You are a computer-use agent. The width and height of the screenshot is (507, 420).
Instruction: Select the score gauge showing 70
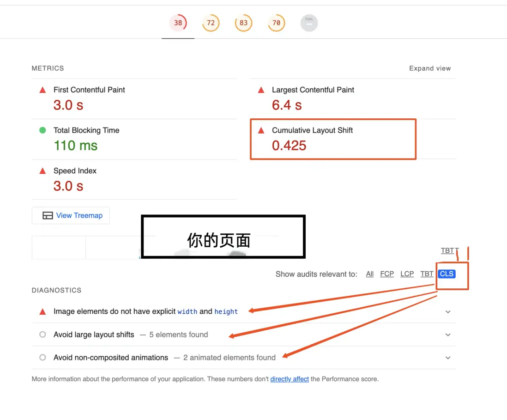pyautogui.click(x=277, y=23)
